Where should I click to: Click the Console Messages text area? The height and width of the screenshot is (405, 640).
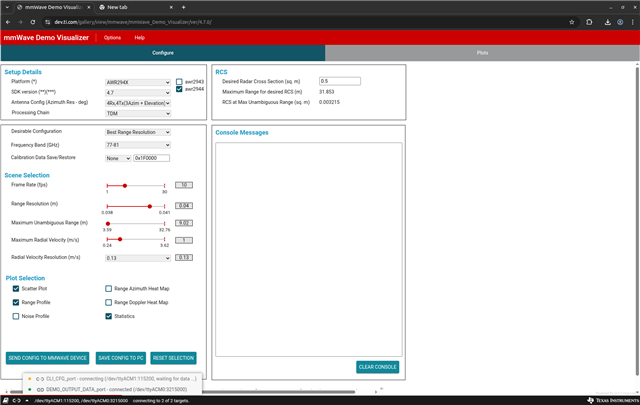pos(309,249)
